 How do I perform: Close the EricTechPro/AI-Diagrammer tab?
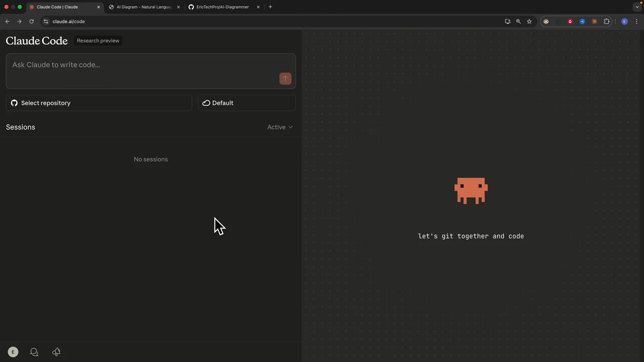point(258,7)
